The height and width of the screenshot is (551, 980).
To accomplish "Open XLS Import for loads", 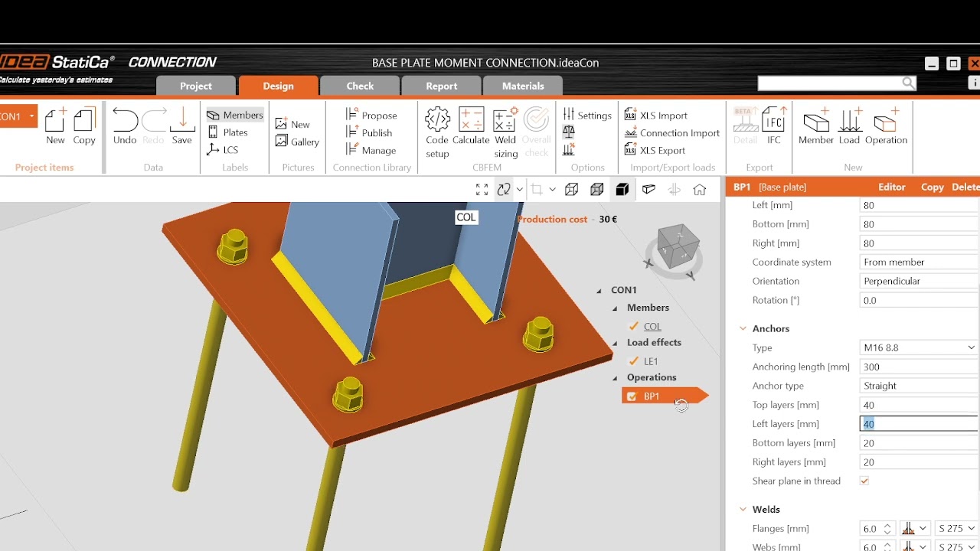I will click(x=656, y=115).
